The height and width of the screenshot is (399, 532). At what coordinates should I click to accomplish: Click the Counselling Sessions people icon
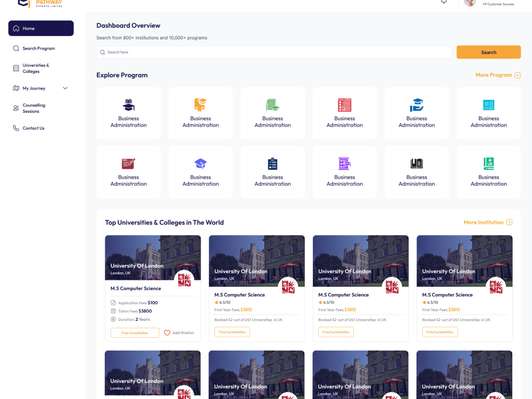coord(16,108)
